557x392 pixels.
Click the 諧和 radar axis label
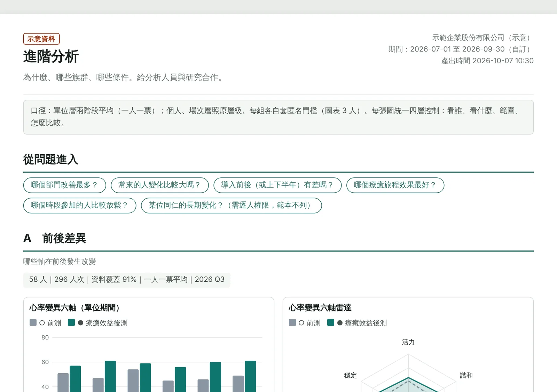(466, 375)
